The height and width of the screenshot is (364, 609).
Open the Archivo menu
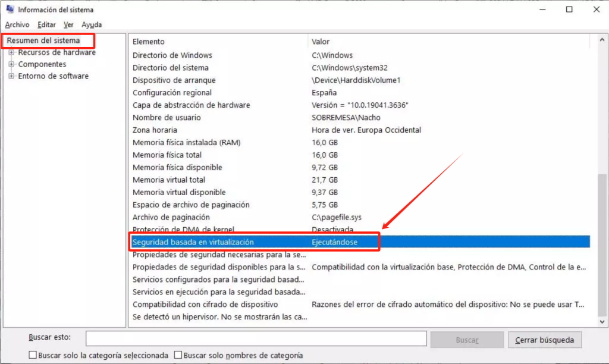(17, 24)
